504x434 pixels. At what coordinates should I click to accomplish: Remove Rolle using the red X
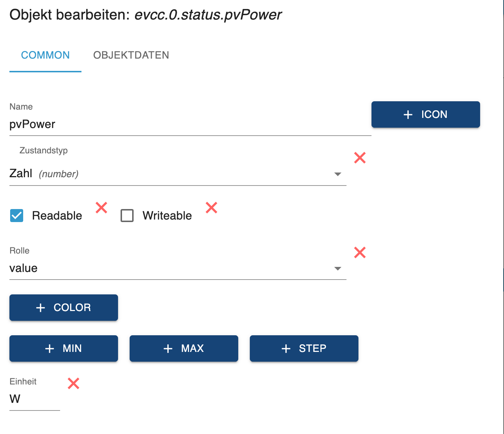[360, 252]
